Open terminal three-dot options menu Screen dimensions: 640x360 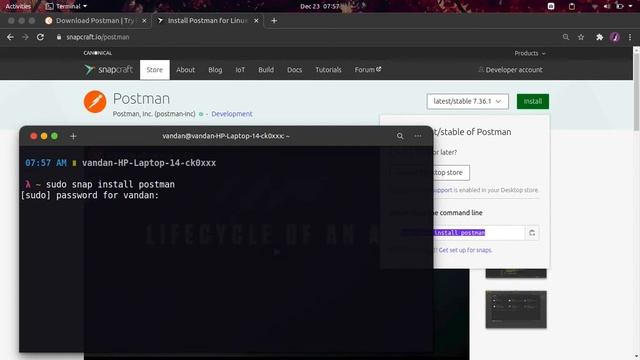pyautogui.click(x=418, y=136)
